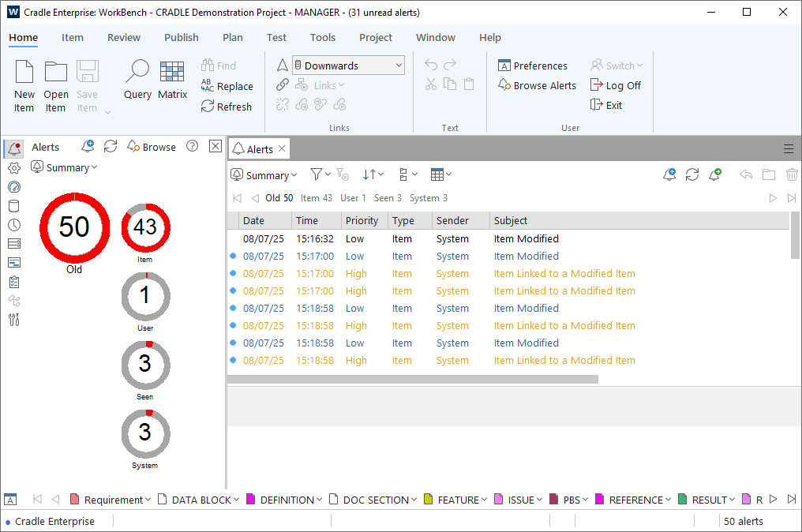802x532 pixels.
Task: Select the User 1 alerts page tab
Action: [353, 198]
